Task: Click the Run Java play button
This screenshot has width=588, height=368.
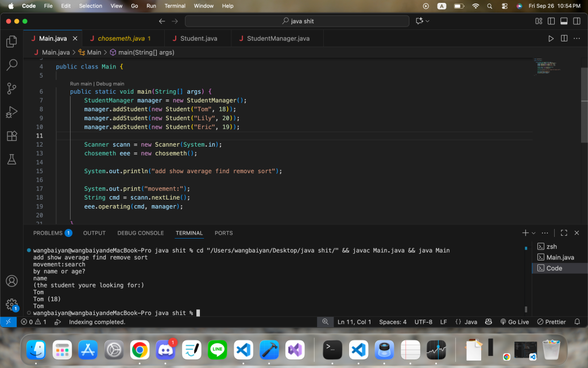Action: tap(551, 39)
